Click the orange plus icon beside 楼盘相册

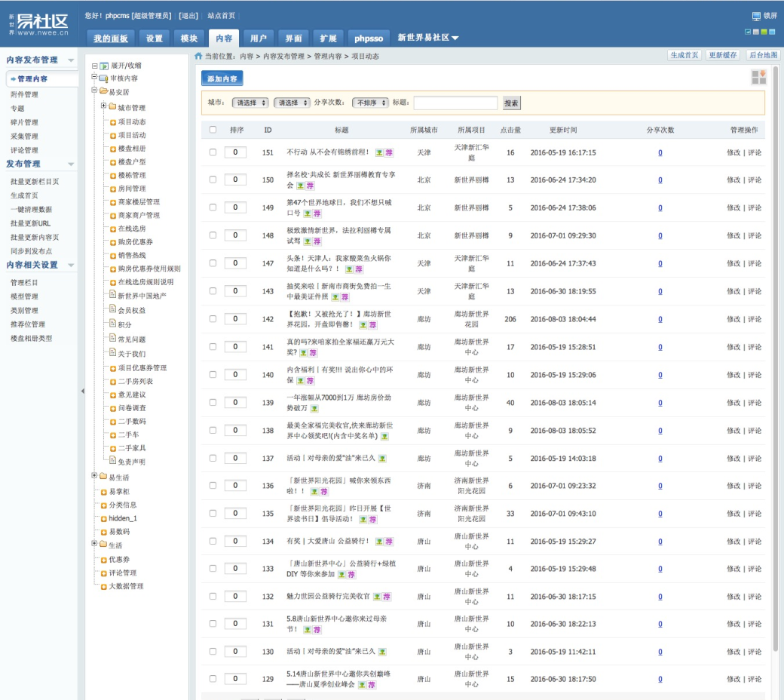113,149
